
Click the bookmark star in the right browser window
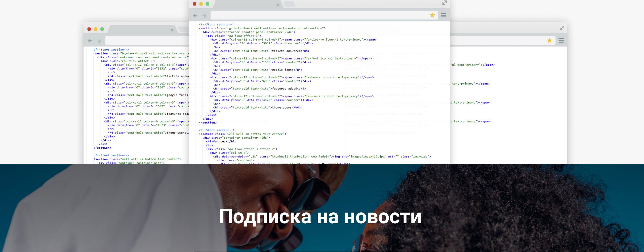[550, 40]
